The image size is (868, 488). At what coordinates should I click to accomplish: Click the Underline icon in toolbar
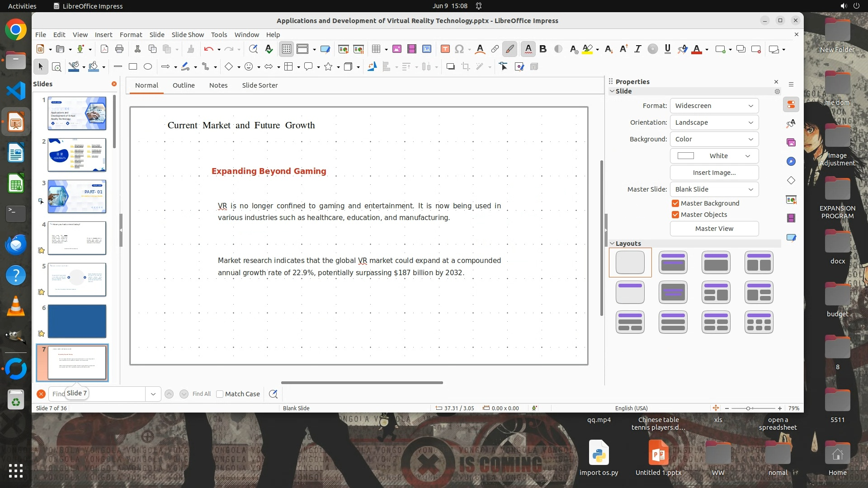pos(667,49)
